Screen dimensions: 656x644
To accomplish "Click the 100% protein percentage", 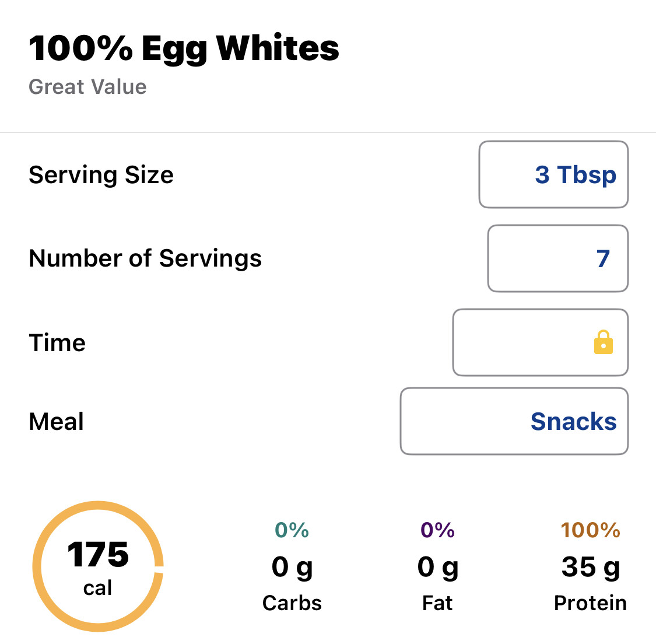I will pyautogui.click(x=590, y=530).
